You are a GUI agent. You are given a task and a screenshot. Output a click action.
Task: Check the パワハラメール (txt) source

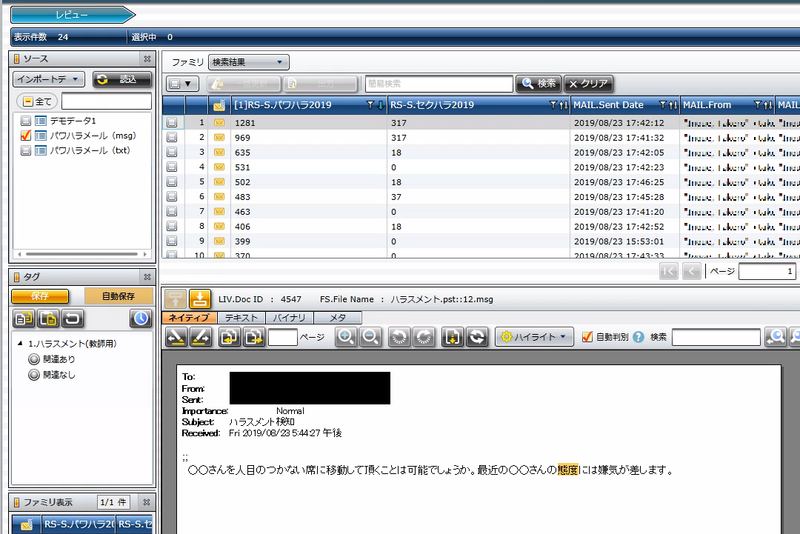(26, 150)
